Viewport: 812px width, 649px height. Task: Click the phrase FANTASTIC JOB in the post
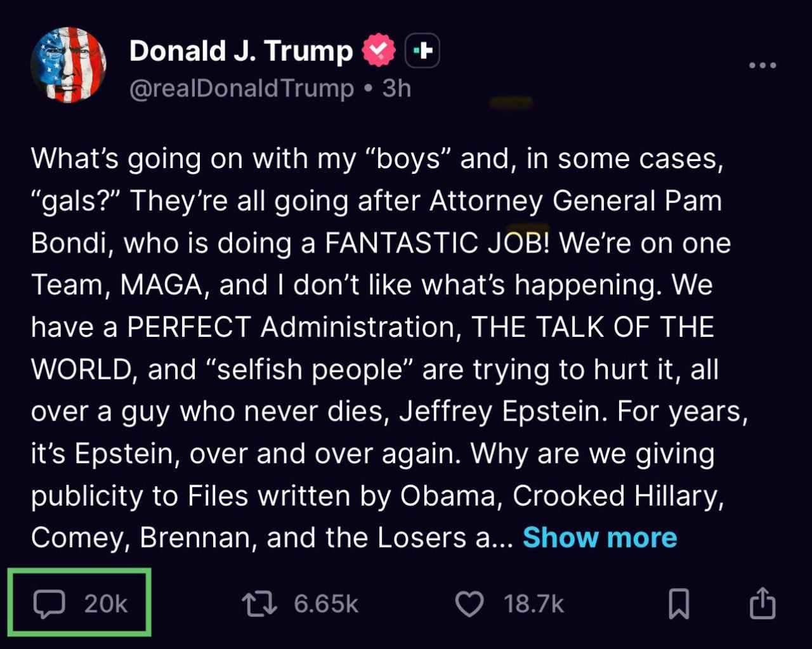click(437, 243)
